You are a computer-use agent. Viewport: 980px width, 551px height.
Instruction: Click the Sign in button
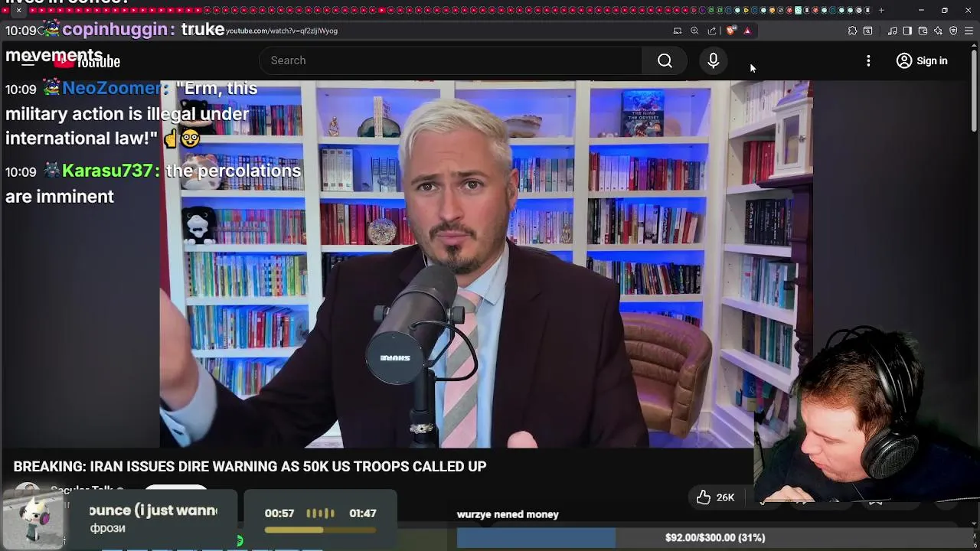coord(922,60)
